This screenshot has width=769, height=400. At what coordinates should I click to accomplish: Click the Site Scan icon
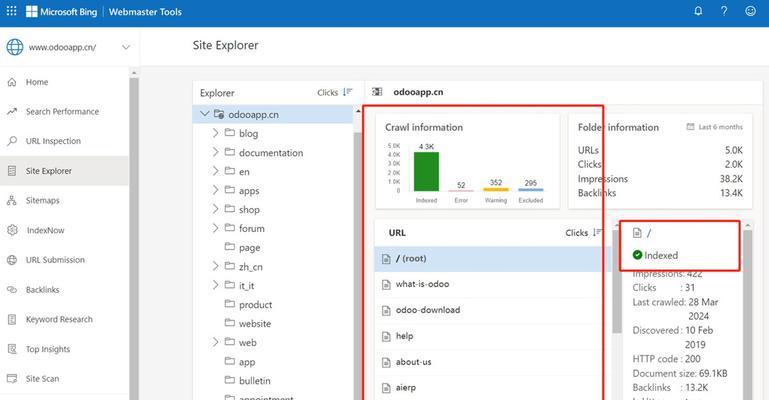click(x=12, y=378)
